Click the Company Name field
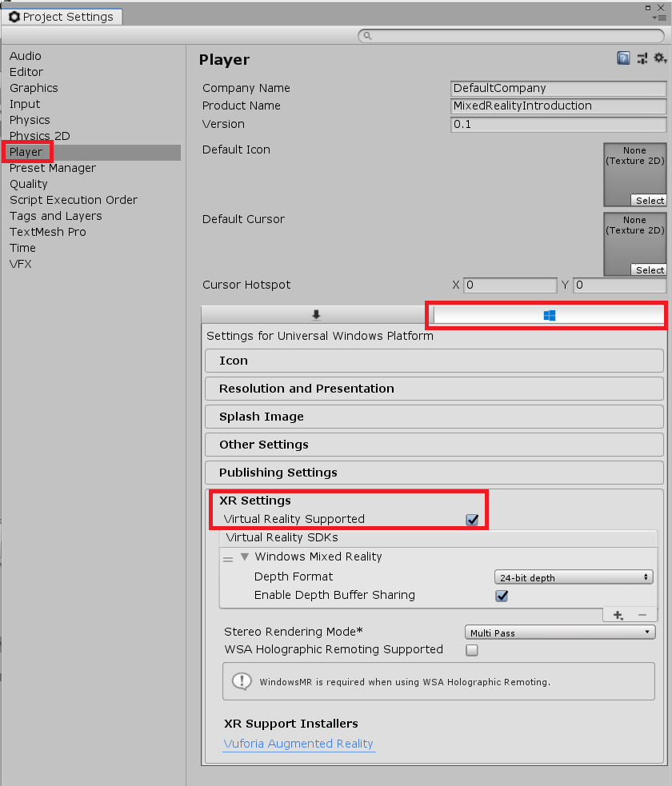Screen dimensions: 672x786 pyautogui.click(x=558, y=88)
